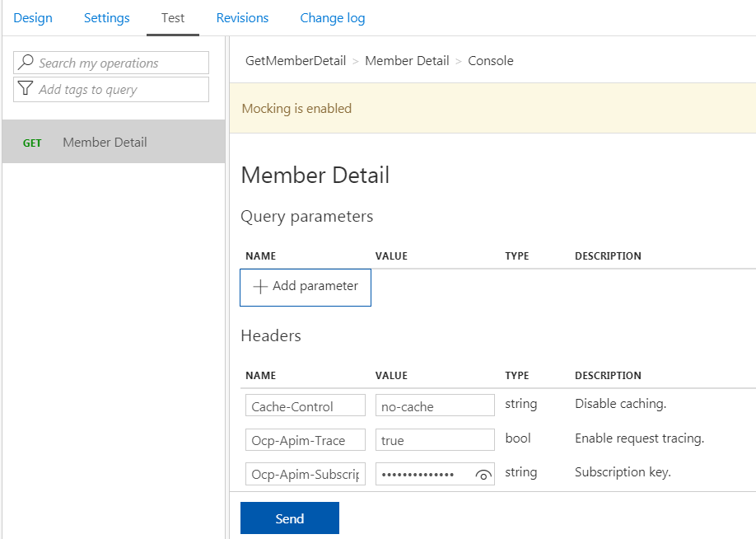Focus the Search my operations field
This screenshot has height=539, width=756.
pos(111,63)
